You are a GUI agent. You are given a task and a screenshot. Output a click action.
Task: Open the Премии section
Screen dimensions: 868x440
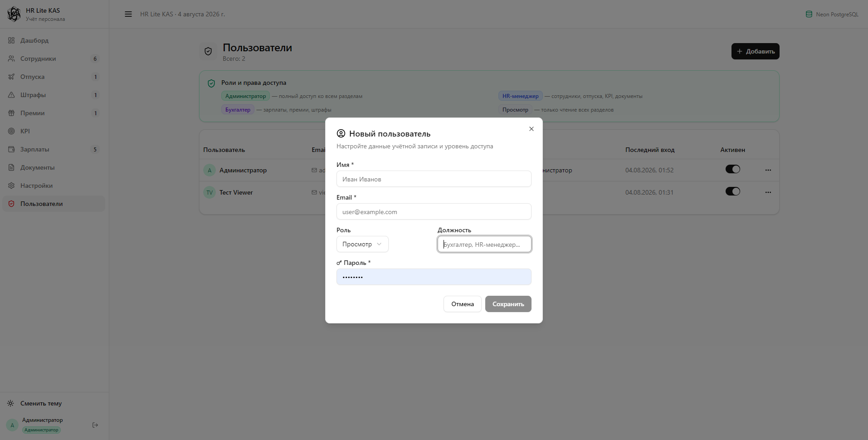pos(54,113)
